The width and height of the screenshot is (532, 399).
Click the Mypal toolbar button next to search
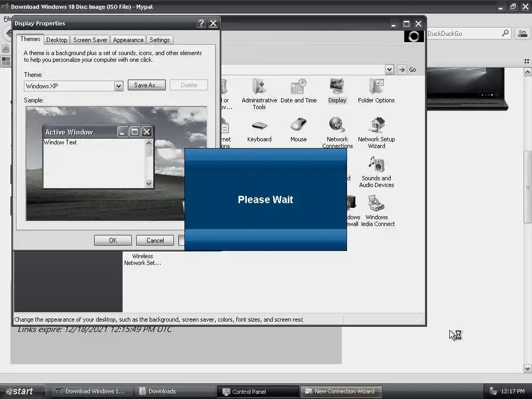pyautogui.click(x=523, y=33)
